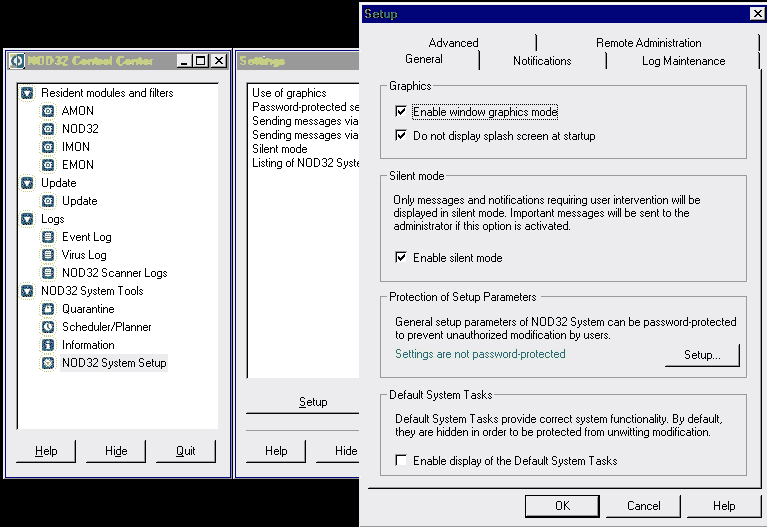
Task: Toggle Enable window graphics mode checkbox
Action: (x=401, y=111)
